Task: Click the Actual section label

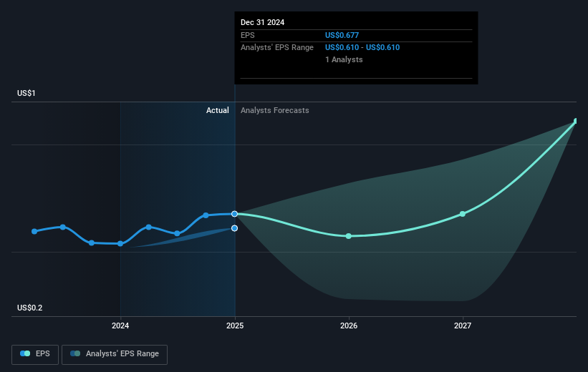Action: (x=218, y=110)
